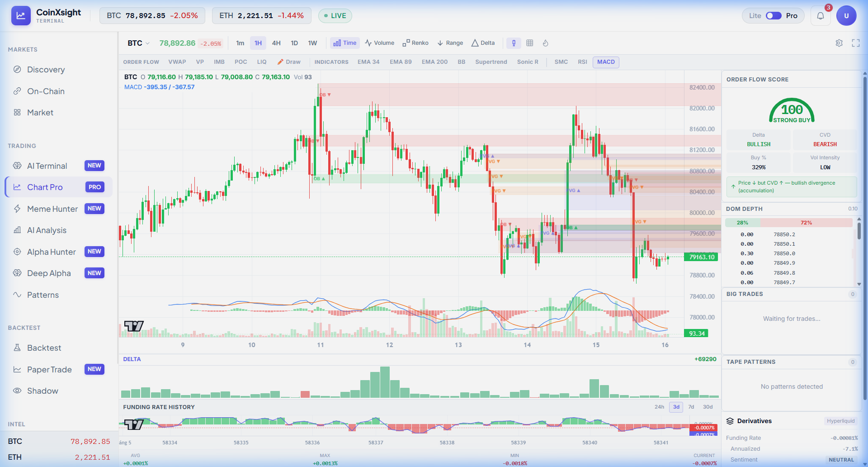The width and height of the screenshot is (868, 467).
Task: Click the Hyperliquid source label
Action: 840,421
